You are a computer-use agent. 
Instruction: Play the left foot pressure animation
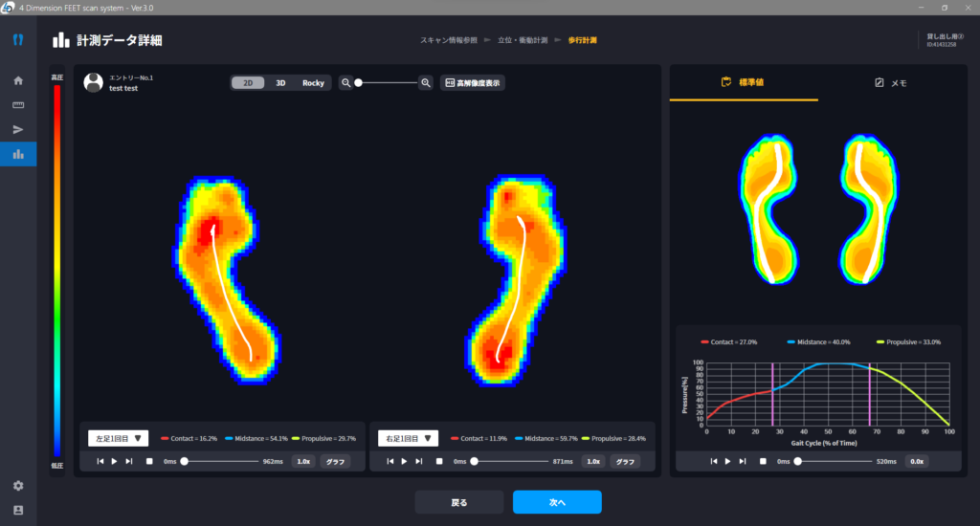pos(115,461)
